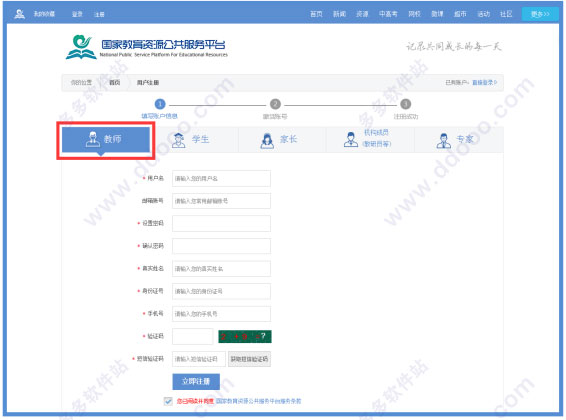
Task: Focus the 用户名 input field
Action: click(x=221, y=179)
